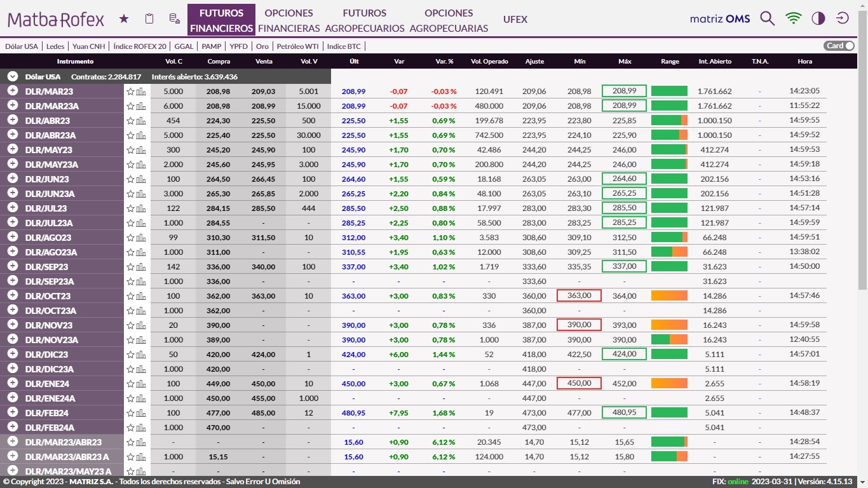Open chart icon for DLR/JUN23 row
Screen dimensions: 868x488
141,180
